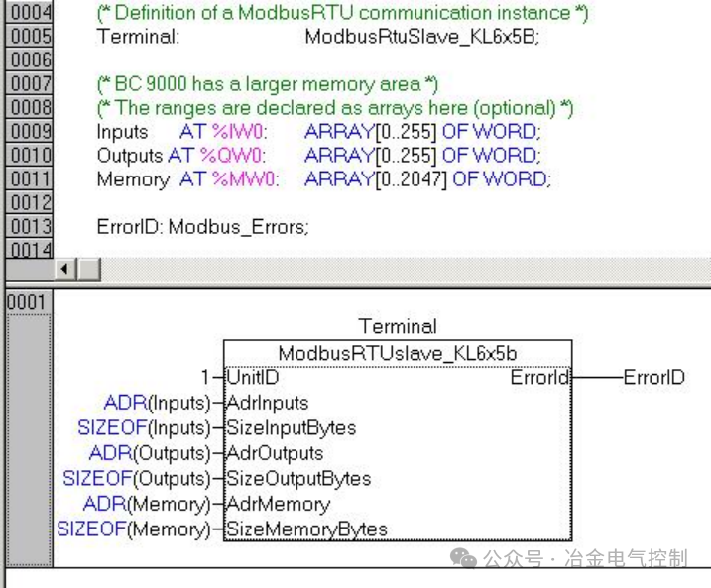
Task: Select the ErrorID output variable
Action: [x=653, y=377]
